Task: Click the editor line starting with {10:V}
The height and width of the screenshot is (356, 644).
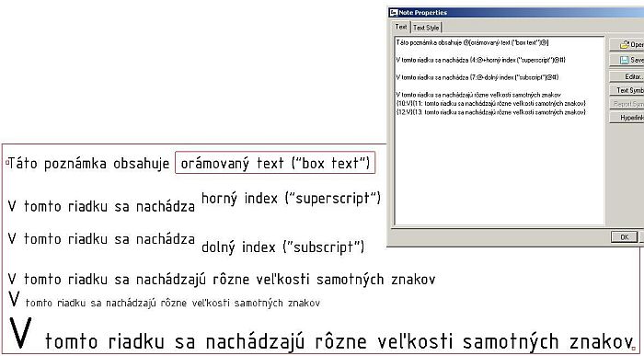Action: click(x=490, y=103)
